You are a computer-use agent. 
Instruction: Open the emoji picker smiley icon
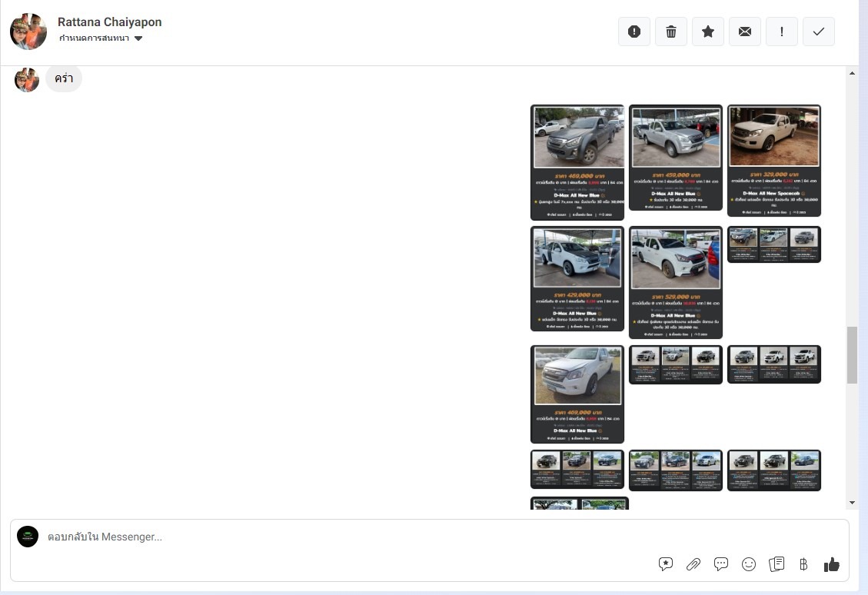pyautogui.click(x=749, y=564)
